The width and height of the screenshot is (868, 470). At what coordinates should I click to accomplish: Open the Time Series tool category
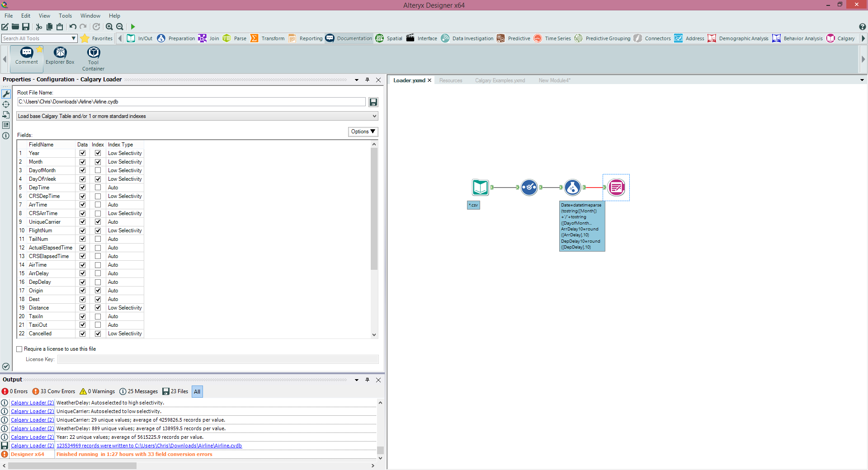tap(552, 38)
